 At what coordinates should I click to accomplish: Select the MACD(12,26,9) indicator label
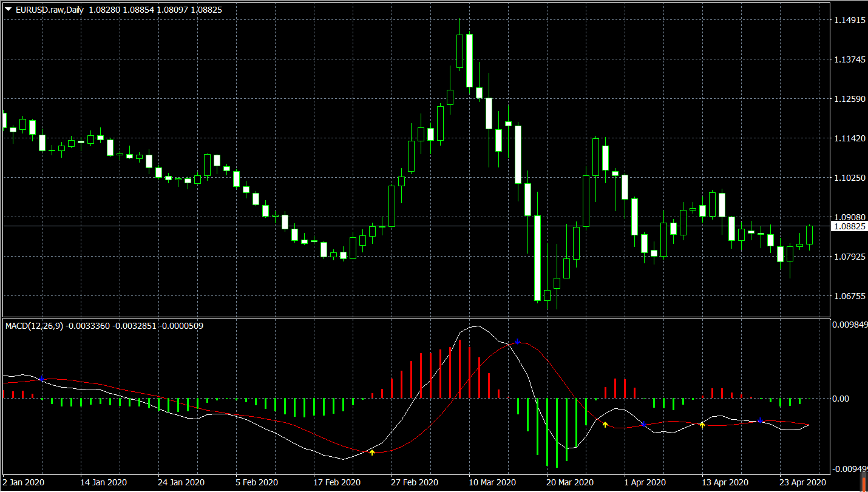pos(34,326)
